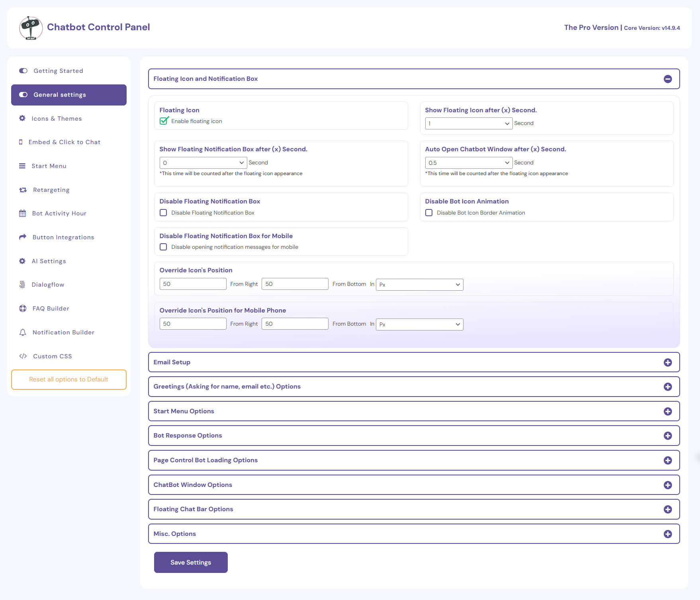Check Disable opening notification messages for mobile
The height and width of the screenshot is (600, 700).
pos(163,247)
